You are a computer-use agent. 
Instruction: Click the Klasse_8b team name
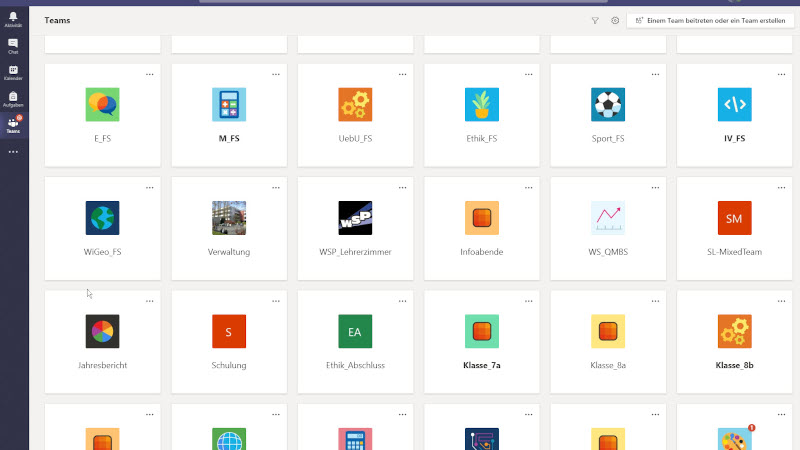[735, 365]
